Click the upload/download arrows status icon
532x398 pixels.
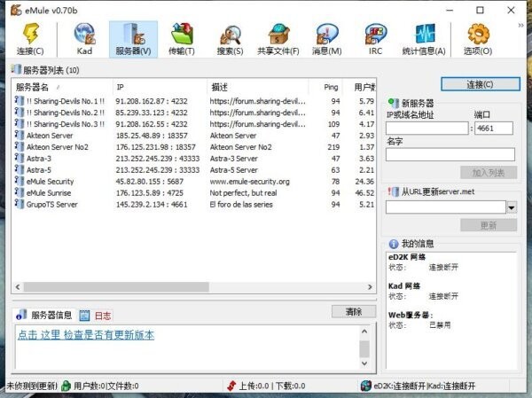[x=231, y=386]
